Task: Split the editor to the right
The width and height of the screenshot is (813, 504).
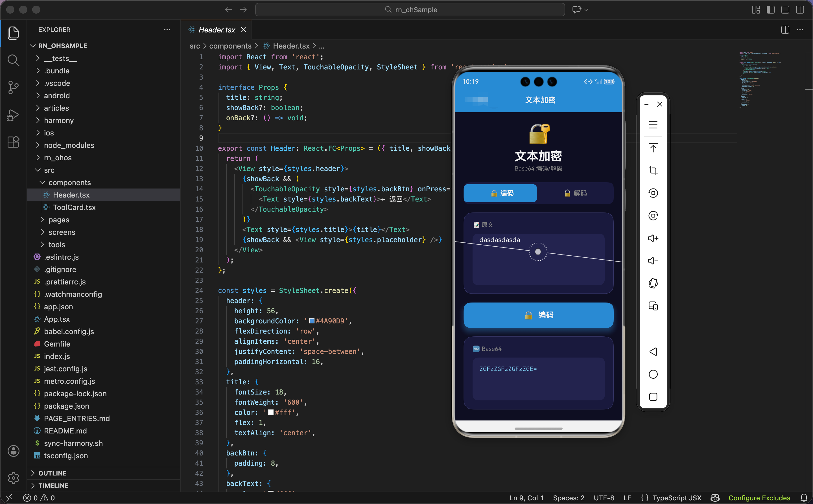Action: click(785, 30)
